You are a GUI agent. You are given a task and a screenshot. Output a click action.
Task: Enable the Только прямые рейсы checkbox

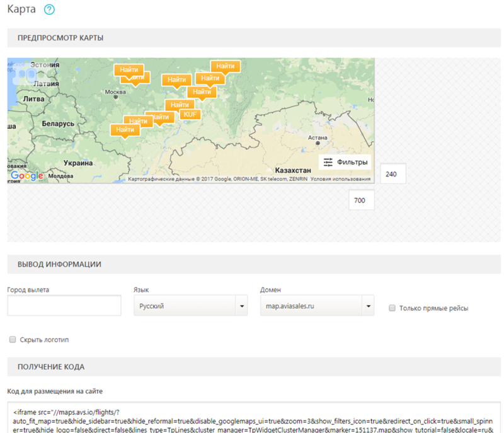[x=392, y=308]
